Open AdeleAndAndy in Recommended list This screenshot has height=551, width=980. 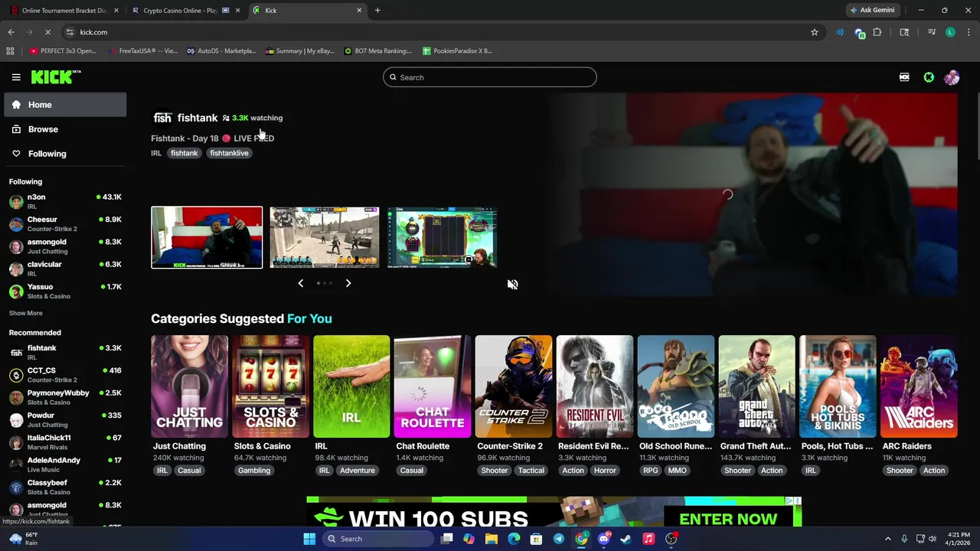(65, 465)
